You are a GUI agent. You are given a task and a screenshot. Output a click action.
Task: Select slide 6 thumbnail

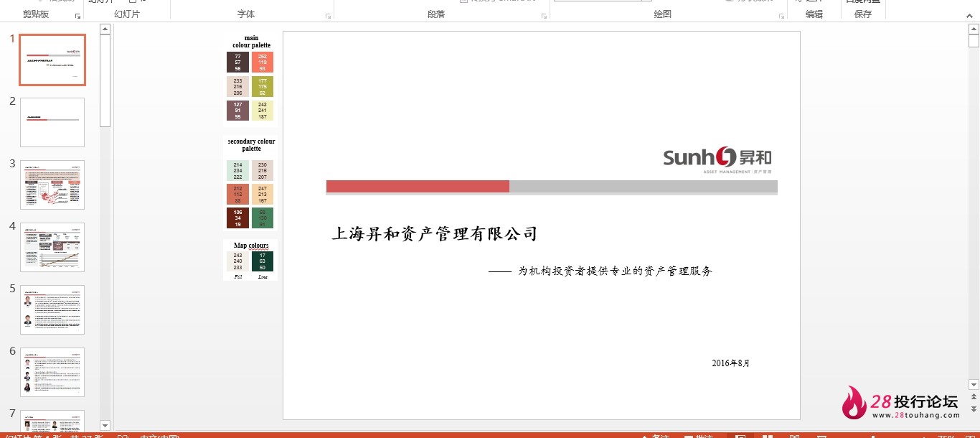click(x=52, y=372)
